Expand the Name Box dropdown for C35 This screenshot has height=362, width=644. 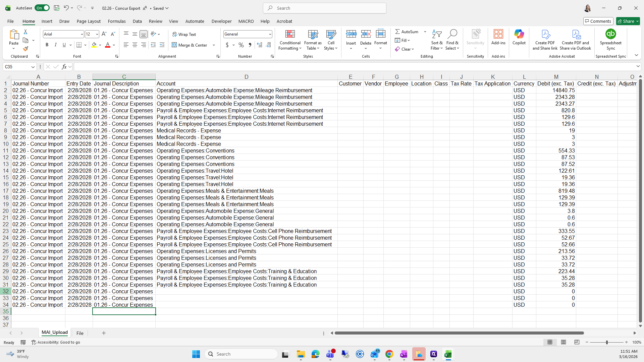(33, 67)
